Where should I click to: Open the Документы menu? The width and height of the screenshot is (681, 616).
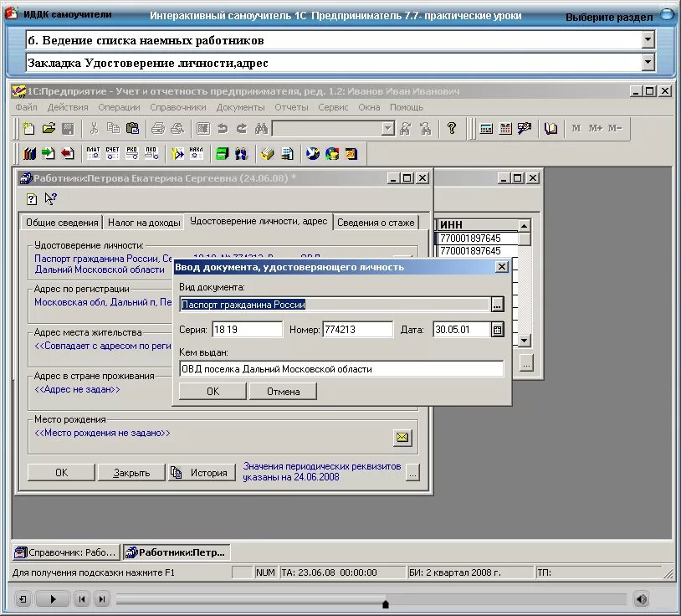click(241, 107)
